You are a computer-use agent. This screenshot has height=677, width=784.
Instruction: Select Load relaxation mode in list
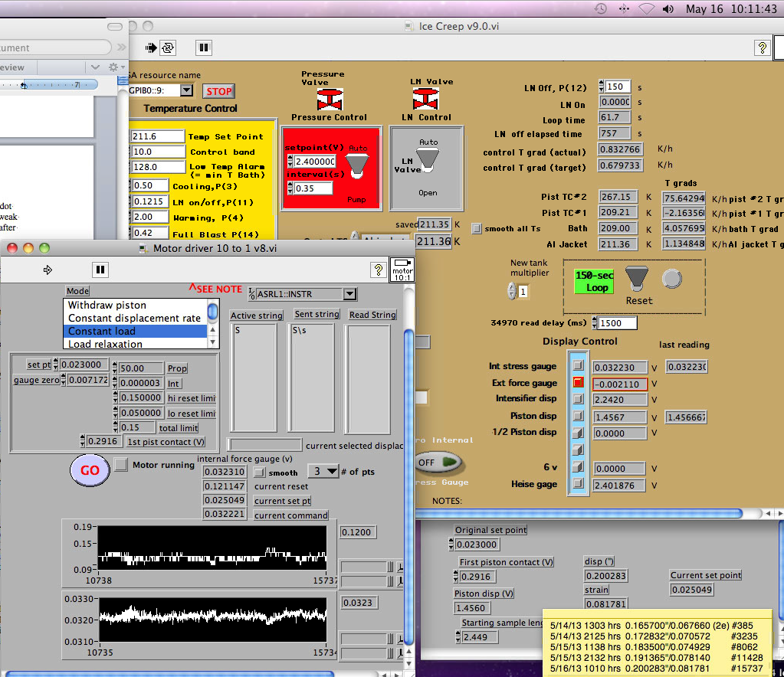[105, 344]
